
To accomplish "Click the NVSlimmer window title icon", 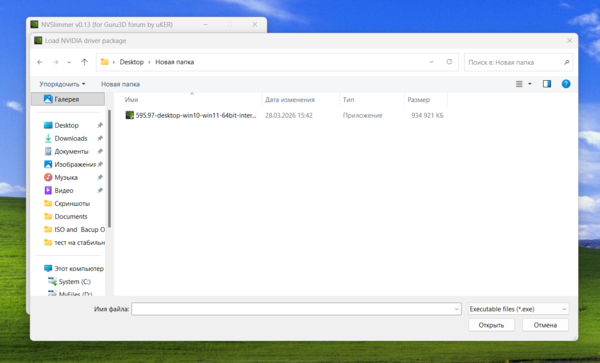I will 34,24.
